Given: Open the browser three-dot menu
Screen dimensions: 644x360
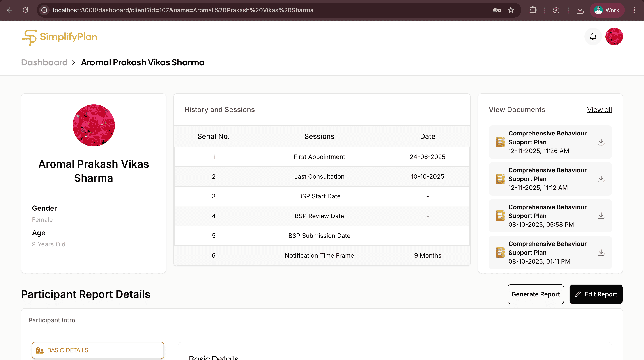Looking at the screenshot, I should [634, 10].
